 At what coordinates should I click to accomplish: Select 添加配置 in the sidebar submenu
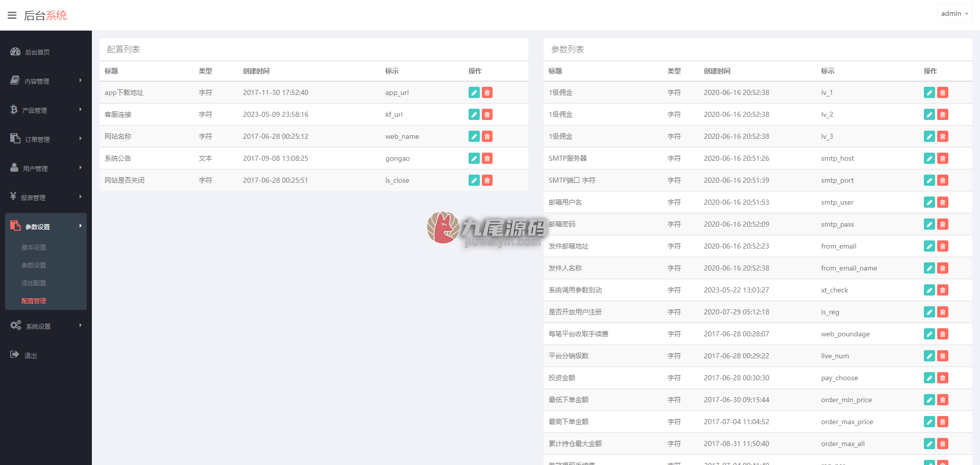coord(34,283)
